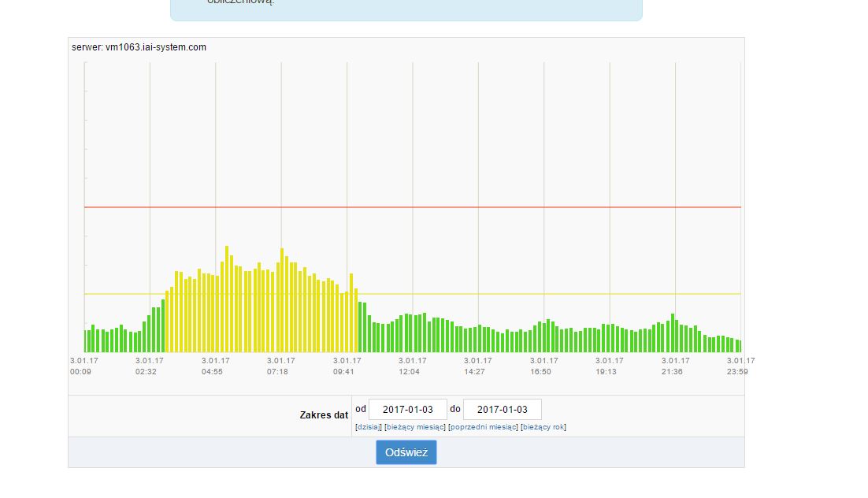
Task: Select the 14:27 time axis label
Action: [474, 372]
